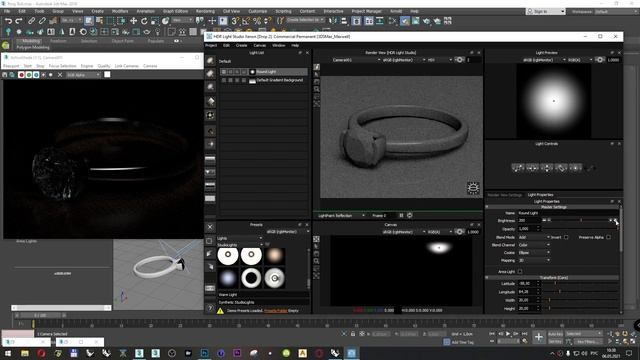The width and height of the screenshot is (640, 360).
Task: Click the Undo arrow in 3ds Max toolbar
Action: coord(8,21)
